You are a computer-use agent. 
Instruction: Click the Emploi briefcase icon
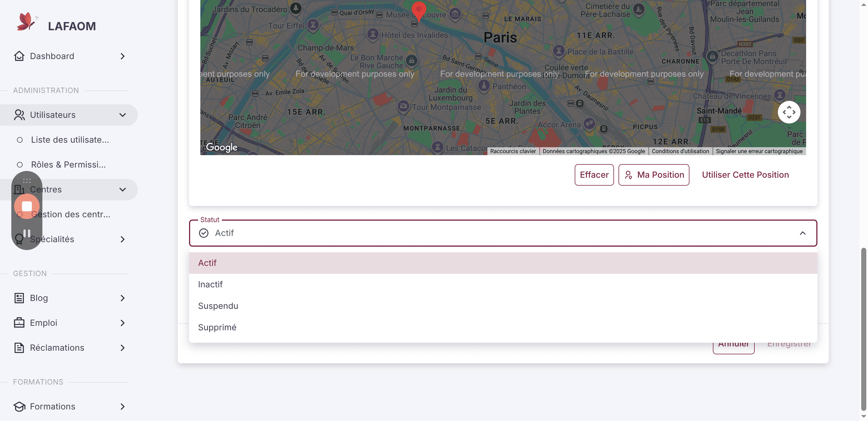pyautogui.click(x=19, y=323)
